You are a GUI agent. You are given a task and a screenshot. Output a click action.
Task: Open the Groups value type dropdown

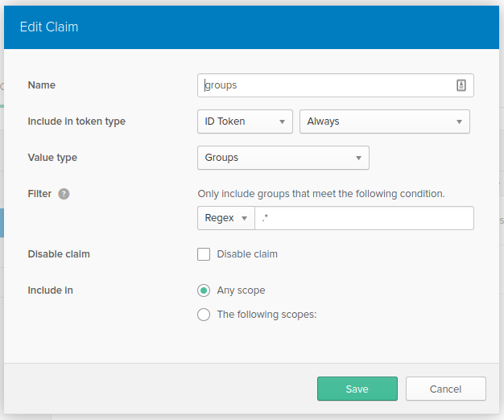pos(283,158)
